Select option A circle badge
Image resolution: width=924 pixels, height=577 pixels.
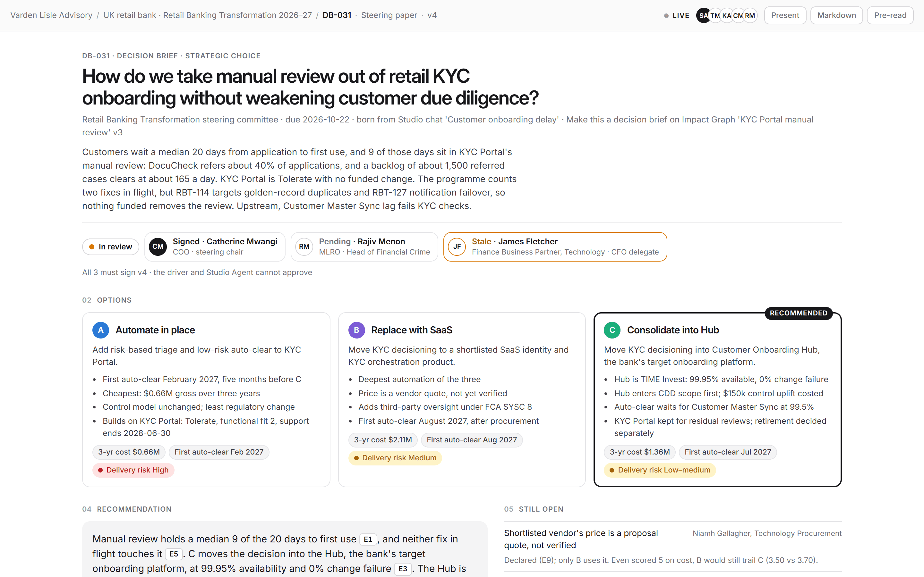tap(101, 330)
